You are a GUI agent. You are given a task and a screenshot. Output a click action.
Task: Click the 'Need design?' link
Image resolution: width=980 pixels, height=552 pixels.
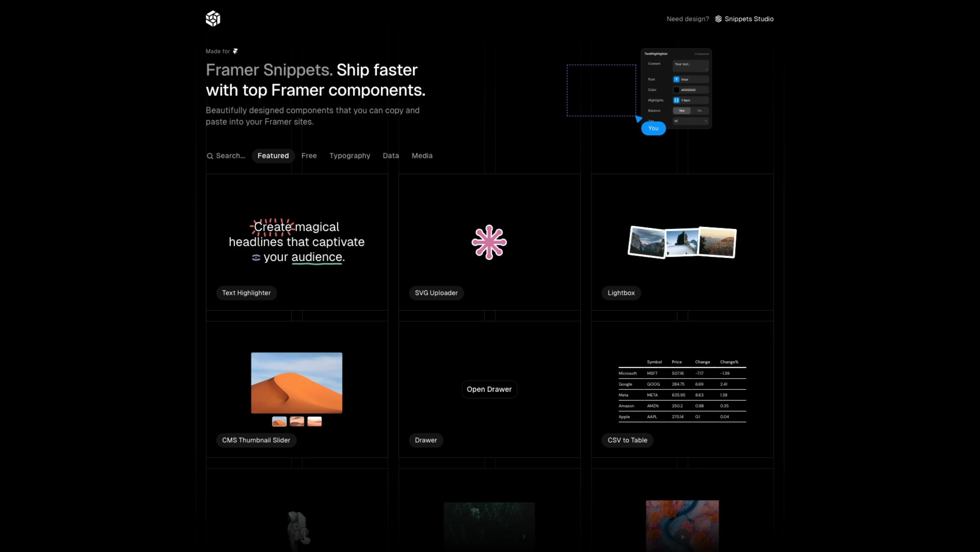(688, 19)
